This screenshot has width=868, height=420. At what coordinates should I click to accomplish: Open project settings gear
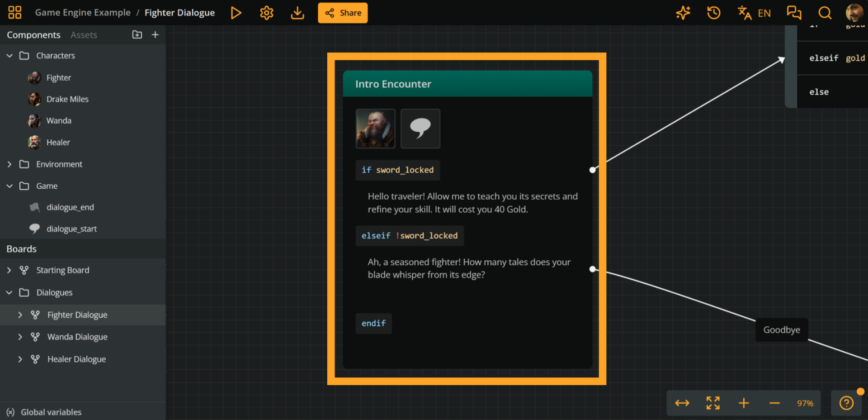[267, 13]
